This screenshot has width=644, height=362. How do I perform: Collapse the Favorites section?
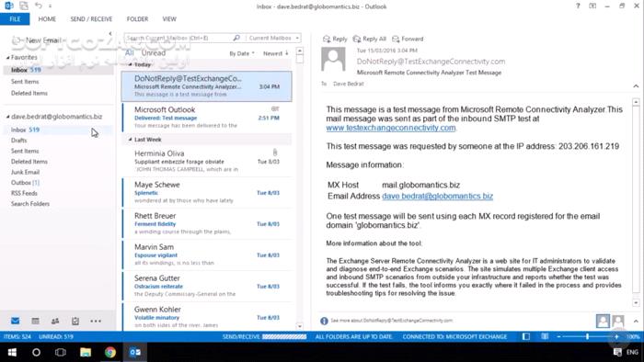click(7, 58)
